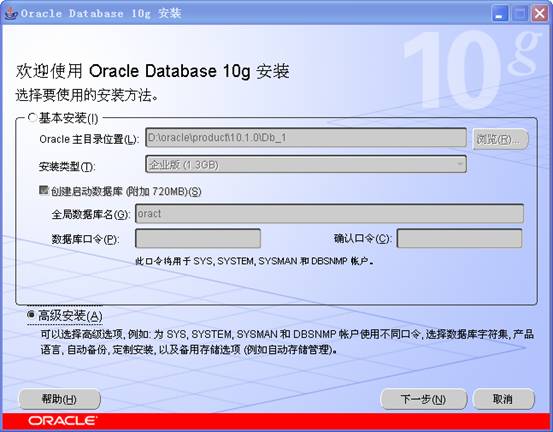Close the Oracle Database 10g installer
Screen dimensions: 553x432
tap(540, 14)
